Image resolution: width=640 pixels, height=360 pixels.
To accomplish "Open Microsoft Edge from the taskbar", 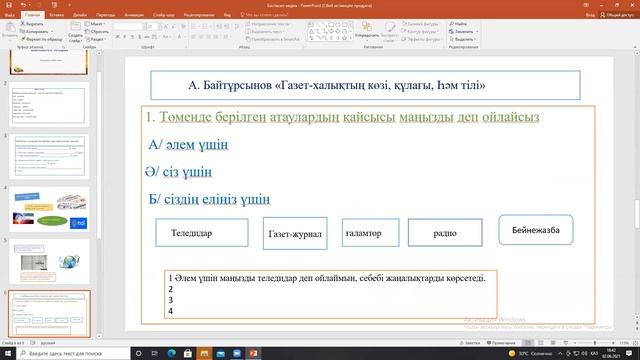I will pyautogui.click(x=171, y=353).
